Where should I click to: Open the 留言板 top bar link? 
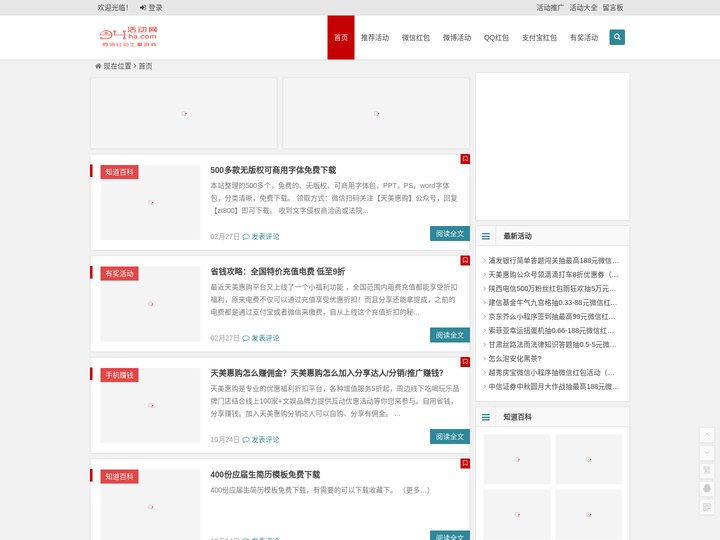[613, 8]
